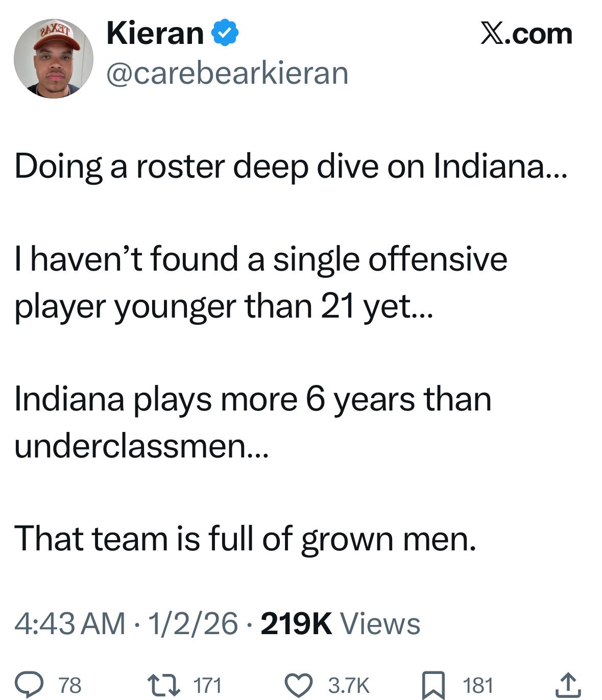Click the 1/2/26 date
This screenshot has height=700, width=602.
click(x=193, y=624)
